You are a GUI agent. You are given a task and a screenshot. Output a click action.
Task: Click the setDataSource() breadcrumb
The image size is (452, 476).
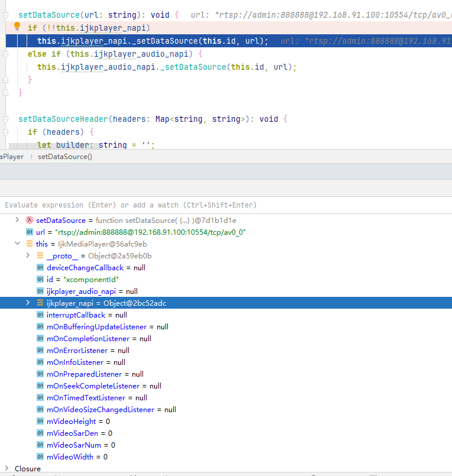65,157
